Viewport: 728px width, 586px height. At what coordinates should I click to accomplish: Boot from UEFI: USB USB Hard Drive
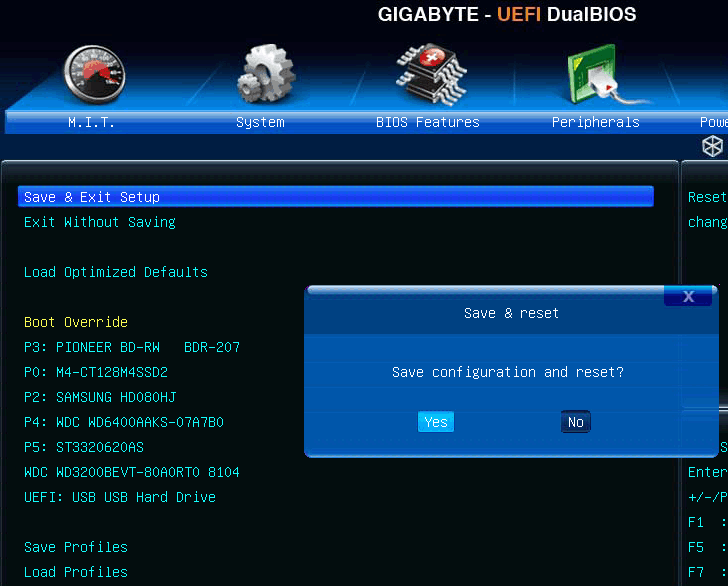[x=120, y=497]
